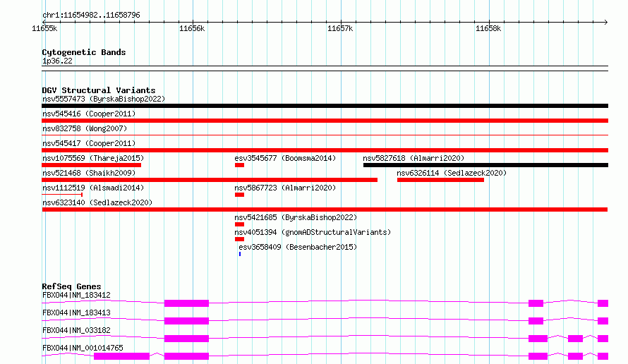Click the red nsv545416 variant bar
The image size is (628, 364).
[325, 121]
